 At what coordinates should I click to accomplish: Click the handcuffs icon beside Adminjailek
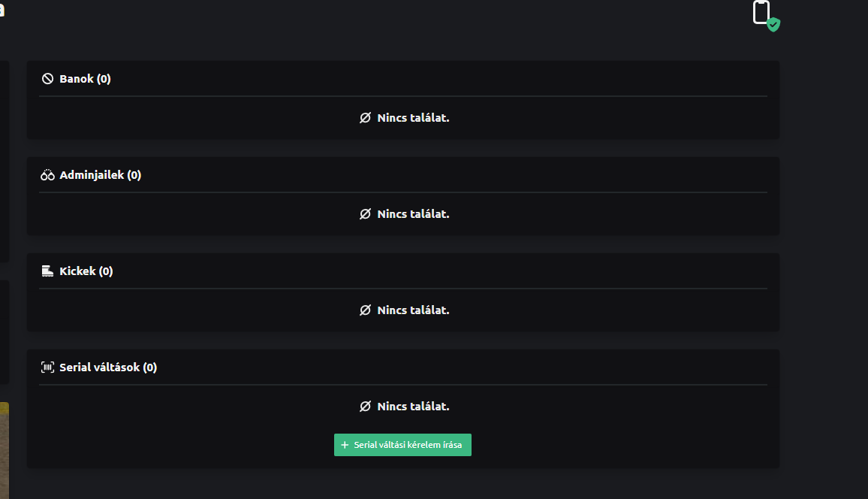[47, 175]
